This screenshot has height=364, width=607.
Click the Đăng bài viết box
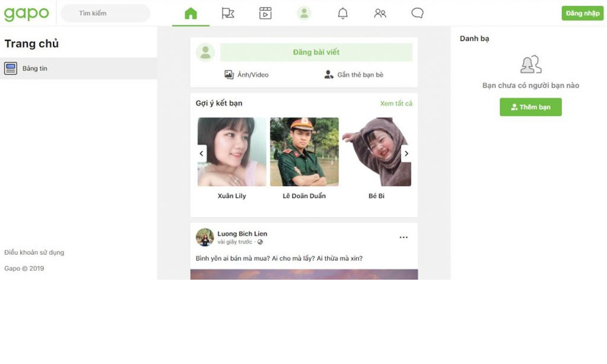point(316,52)
